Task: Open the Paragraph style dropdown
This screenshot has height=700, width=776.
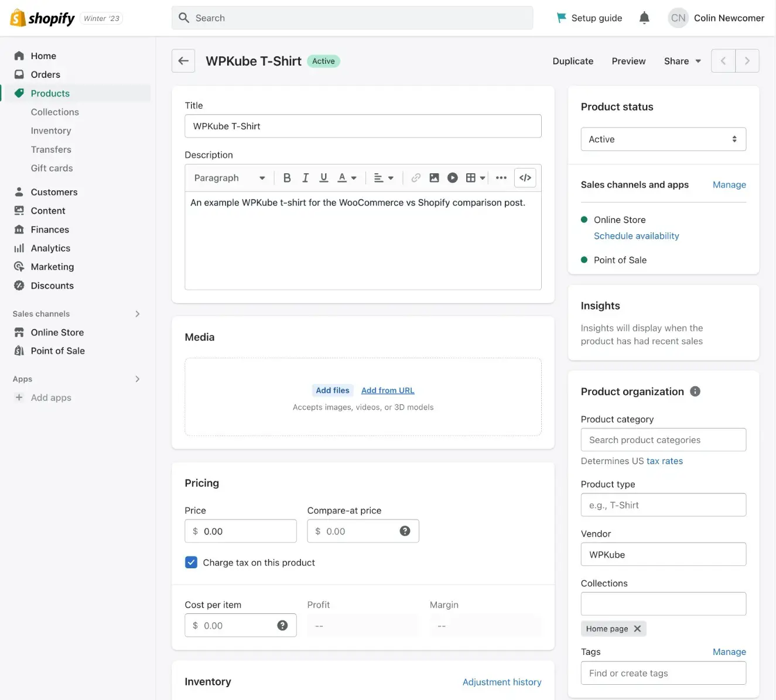Action: pos(230,178)
